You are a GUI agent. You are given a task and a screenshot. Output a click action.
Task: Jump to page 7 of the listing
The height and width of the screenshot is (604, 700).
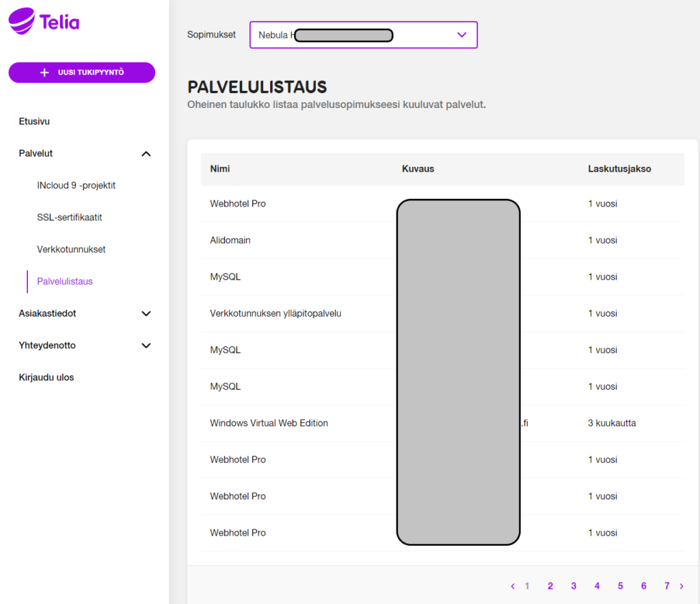[x=667, y=586]
